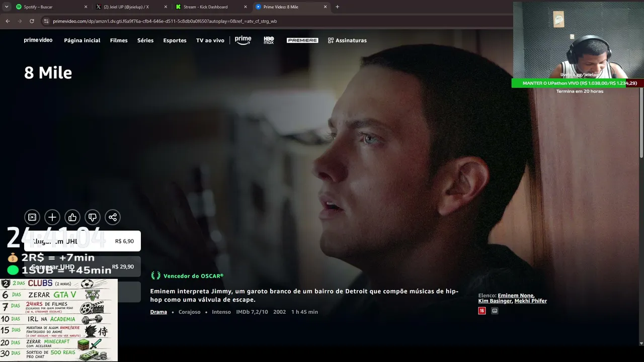
Task: Open the HBO Max channel logo
Action: click(269, 40)
